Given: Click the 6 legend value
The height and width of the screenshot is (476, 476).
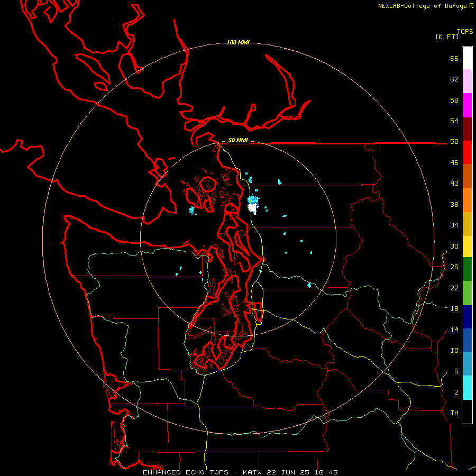Looking at the screenshot, I should pos(456,371).
